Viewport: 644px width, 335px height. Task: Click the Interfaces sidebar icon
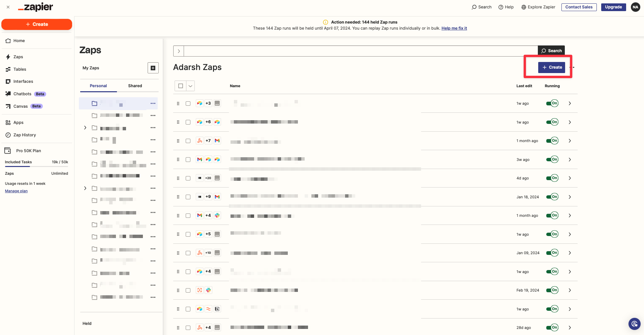pos(8,81)
